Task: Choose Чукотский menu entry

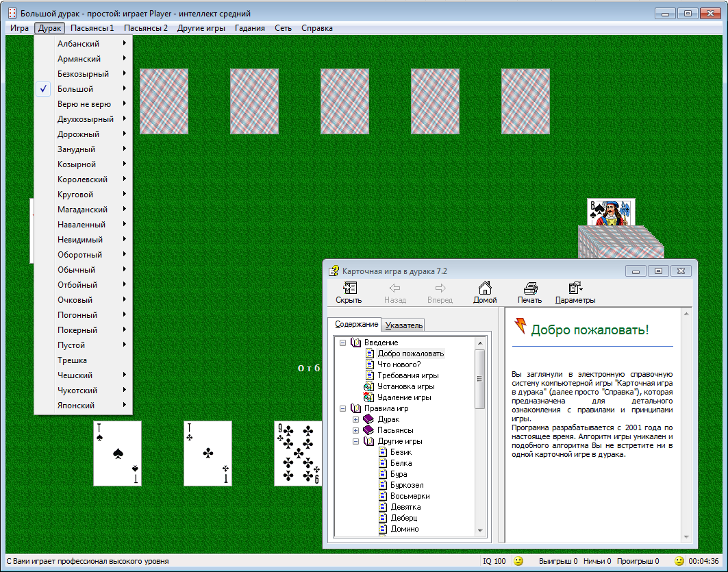Action: click(83, 390)
